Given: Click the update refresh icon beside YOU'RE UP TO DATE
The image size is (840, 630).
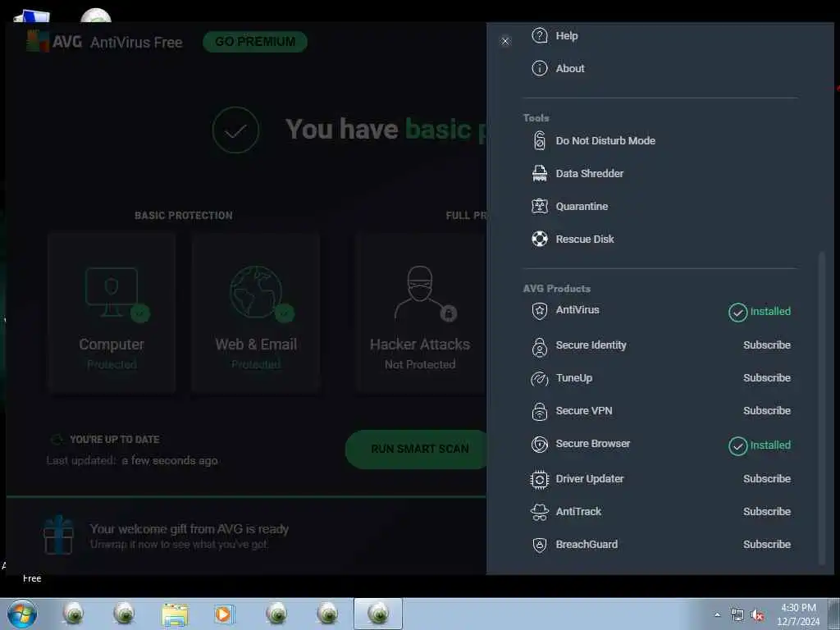Looking at the screenshot, I should 57,440.
